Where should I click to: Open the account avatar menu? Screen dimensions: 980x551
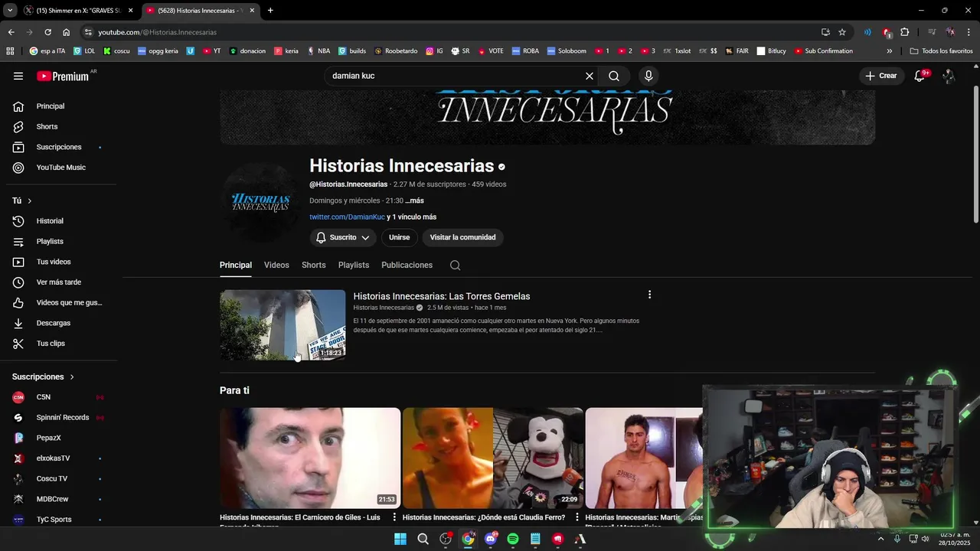tap(949, 76)
